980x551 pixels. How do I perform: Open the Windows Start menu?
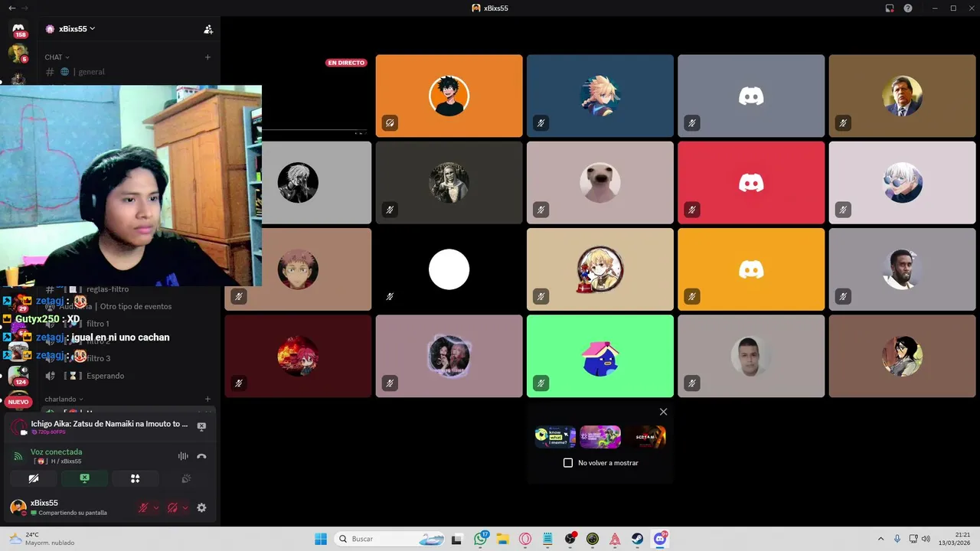pos(321,539)
